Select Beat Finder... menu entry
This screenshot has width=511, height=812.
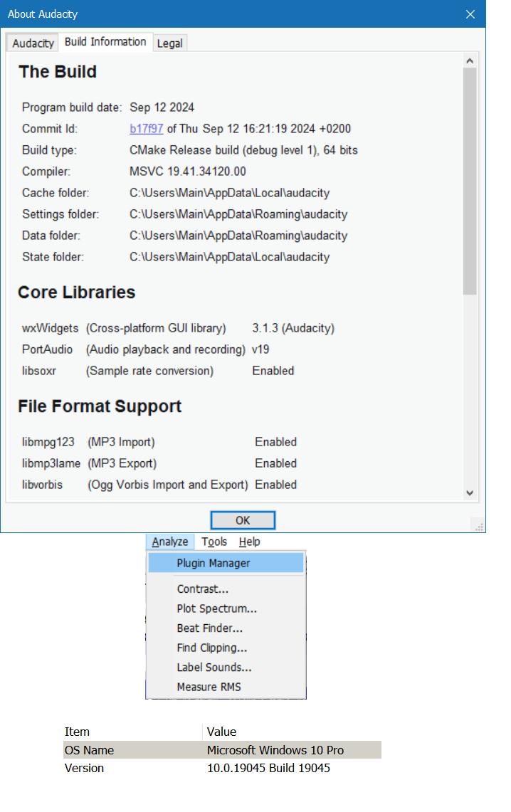(x=226, y=628)
